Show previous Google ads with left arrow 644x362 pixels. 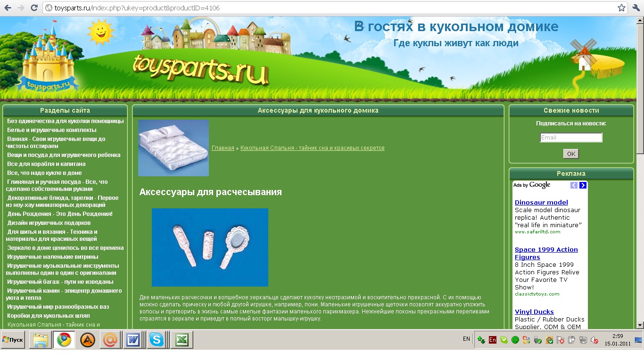click(574, 185)
